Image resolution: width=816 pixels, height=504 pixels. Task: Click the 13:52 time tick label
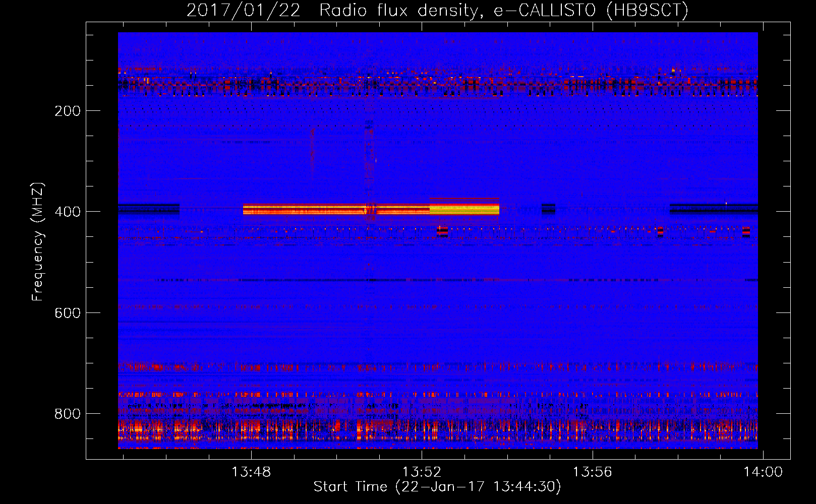click(x=422, y=472)
